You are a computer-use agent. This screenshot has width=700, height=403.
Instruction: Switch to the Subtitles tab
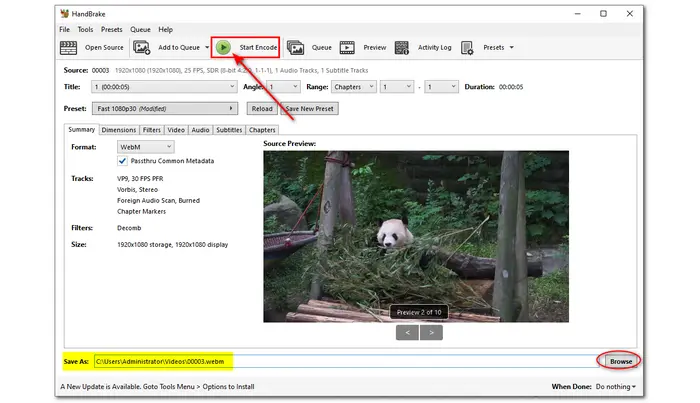click(229, 129)
